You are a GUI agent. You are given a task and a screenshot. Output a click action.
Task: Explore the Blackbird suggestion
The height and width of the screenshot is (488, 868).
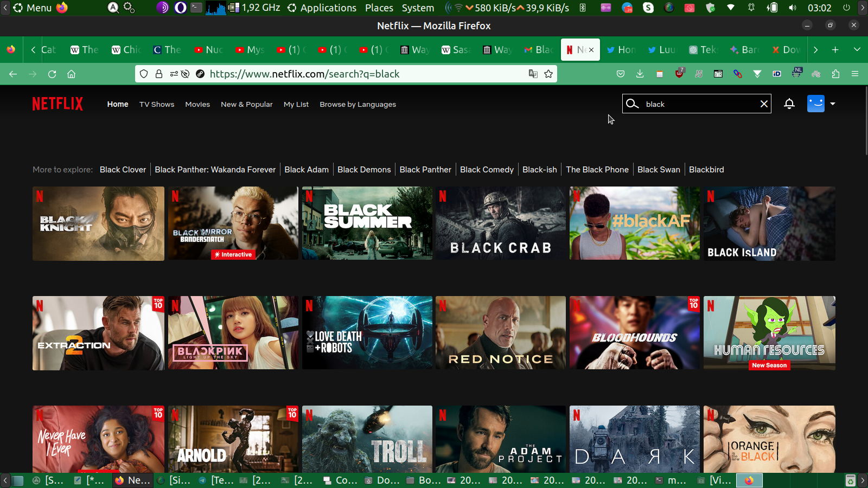(x=706, y=170)
